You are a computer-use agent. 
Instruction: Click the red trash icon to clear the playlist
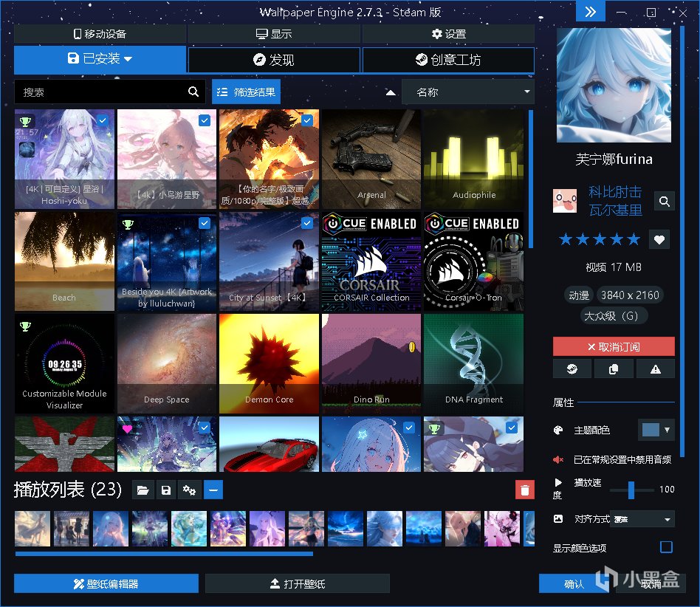coord(524,490)
